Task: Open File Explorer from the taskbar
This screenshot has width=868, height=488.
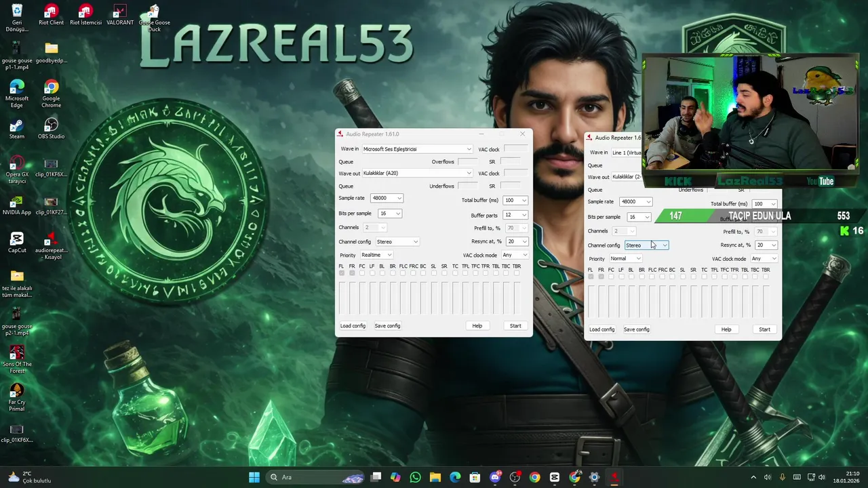Action: 435,477
